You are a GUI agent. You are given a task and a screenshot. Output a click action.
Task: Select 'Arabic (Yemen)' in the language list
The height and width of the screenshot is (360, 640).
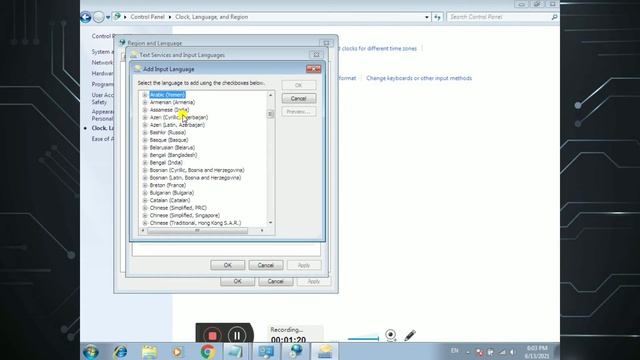[x=167, y=95]
